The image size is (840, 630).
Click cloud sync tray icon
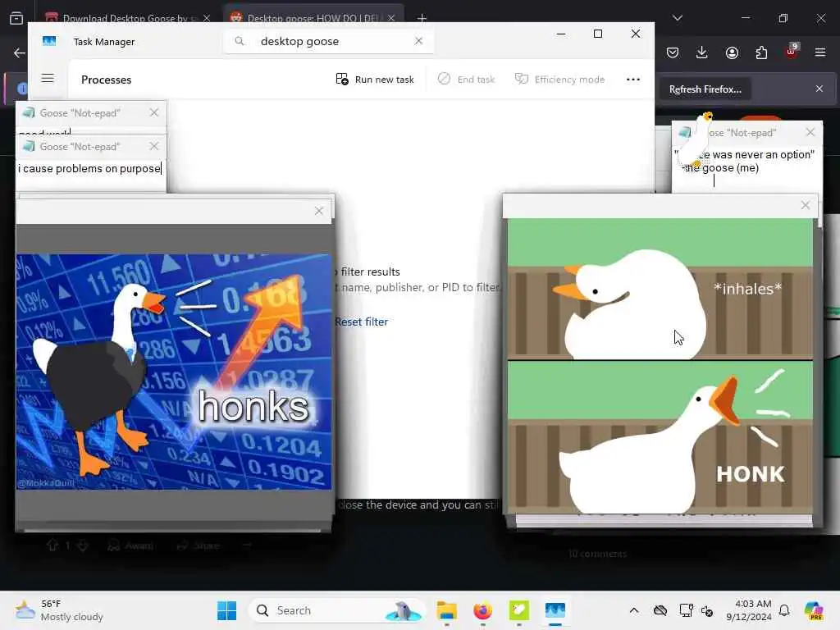click(x=660, y=610)
